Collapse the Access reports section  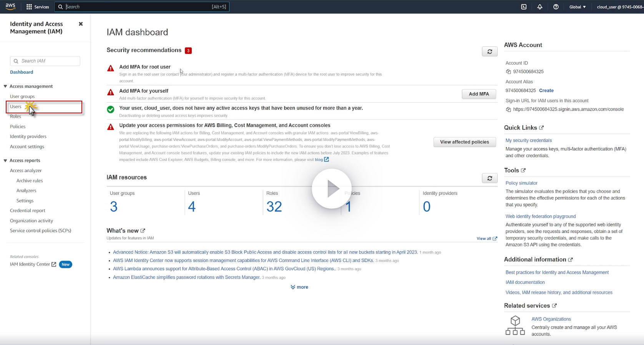pos(5,161)
